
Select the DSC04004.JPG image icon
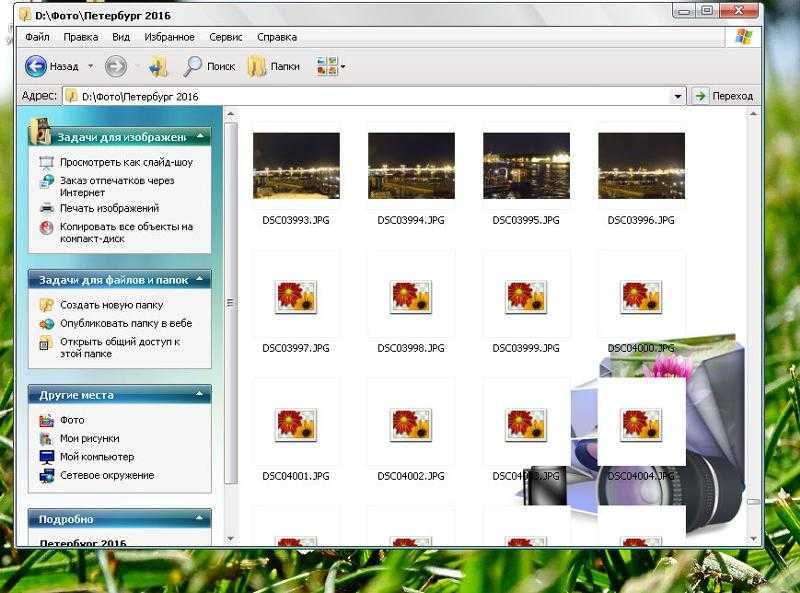click(x=641, y=424)
